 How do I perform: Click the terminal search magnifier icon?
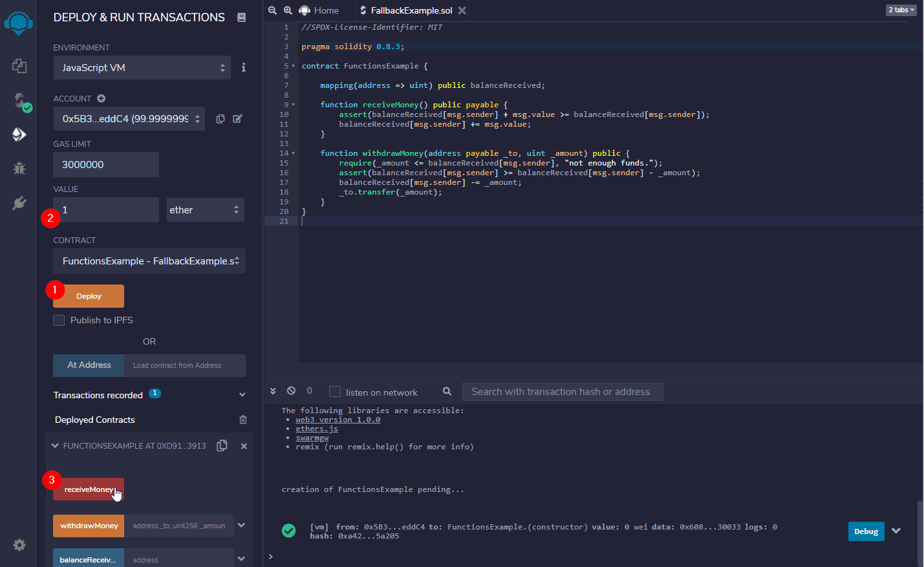click(x=447, y=391)
